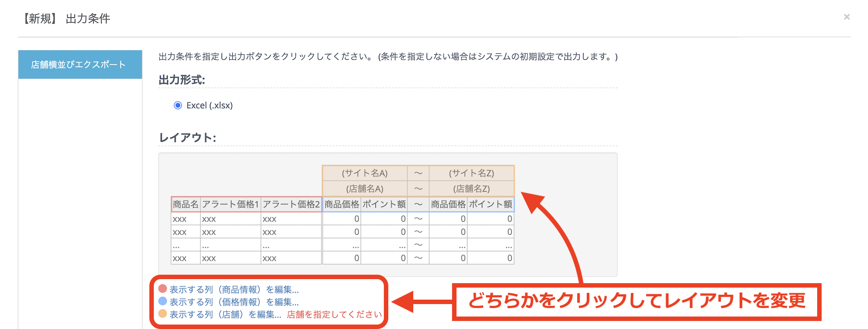The height and width of the screenshot is (329, 868).
Task: Click the orange dot beside 店舗 link
Action: pos(163,314)
